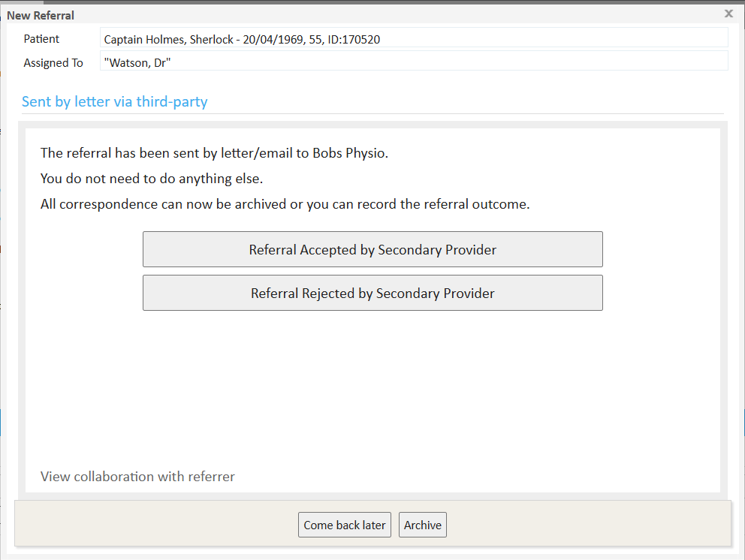
Task: Open View collaboration with referrer link
Action: coord(137,477)
